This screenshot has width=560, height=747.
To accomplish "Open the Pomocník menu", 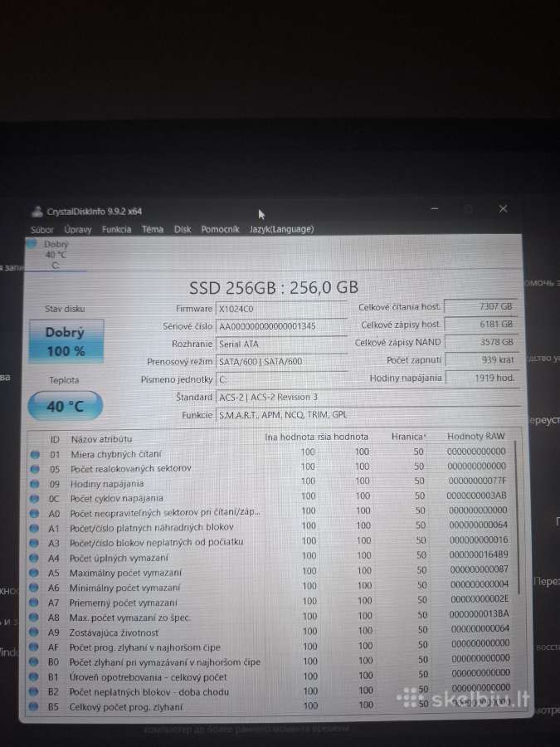I will pos(220,229).
